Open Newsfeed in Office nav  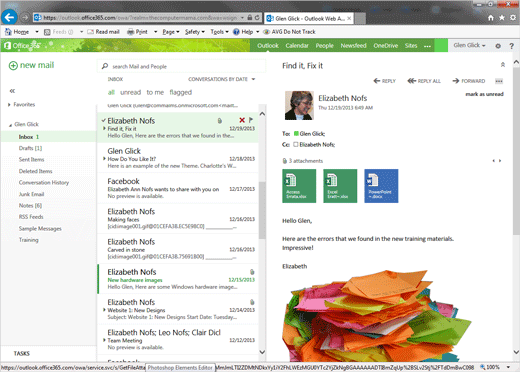353,46
